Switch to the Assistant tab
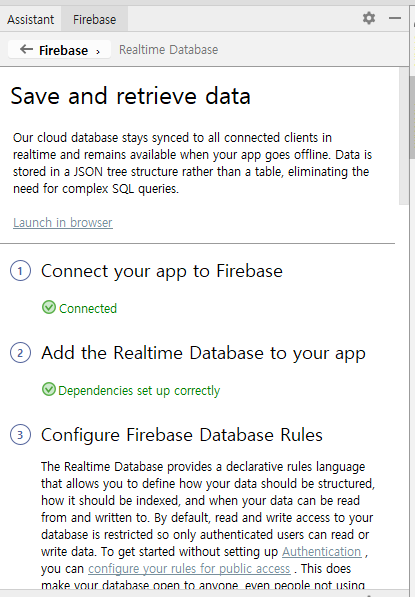The image size is (415, 597). click(30, 19)
